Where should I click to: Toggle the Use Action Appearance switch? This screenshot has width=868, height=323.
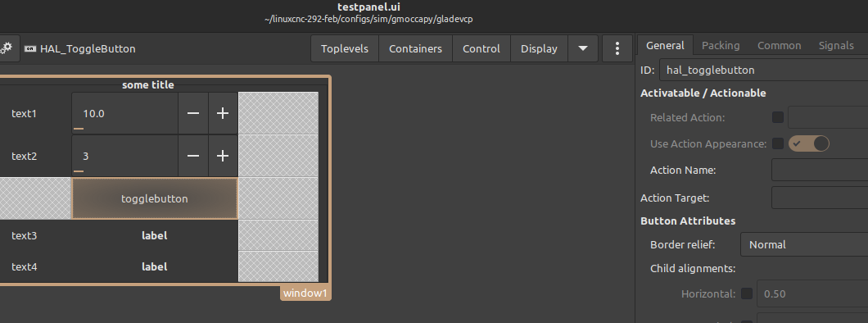(809, 144)
